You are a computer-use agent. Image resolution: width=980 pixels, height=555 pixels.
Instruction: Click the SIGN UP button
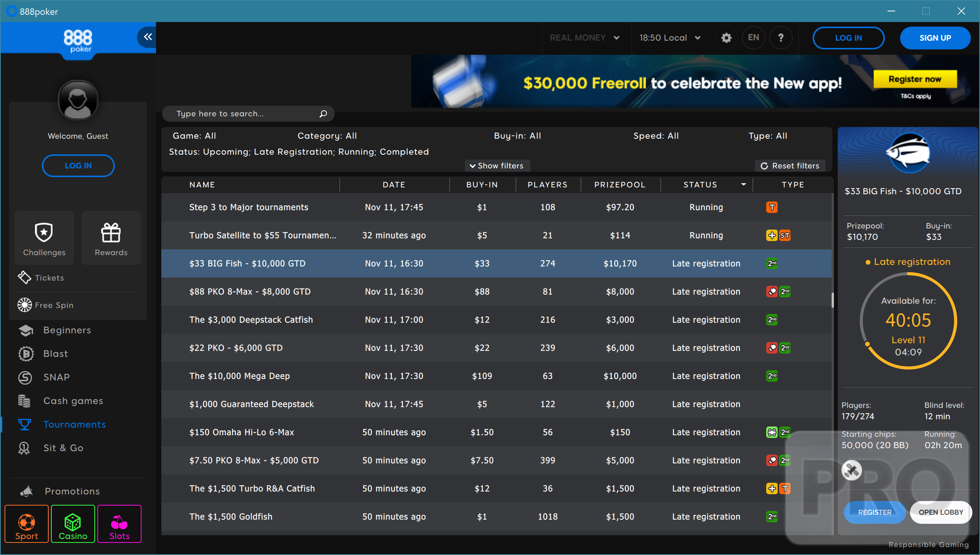(x=935, y=38)
